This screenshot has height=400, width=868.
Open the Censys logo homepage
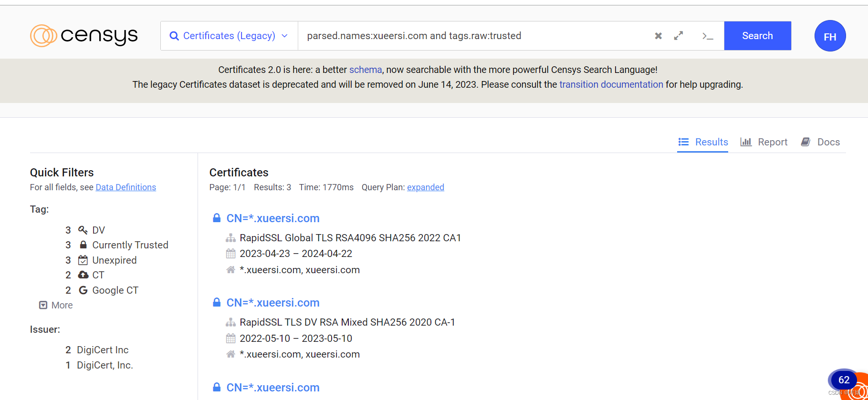[x=84, y=36]
